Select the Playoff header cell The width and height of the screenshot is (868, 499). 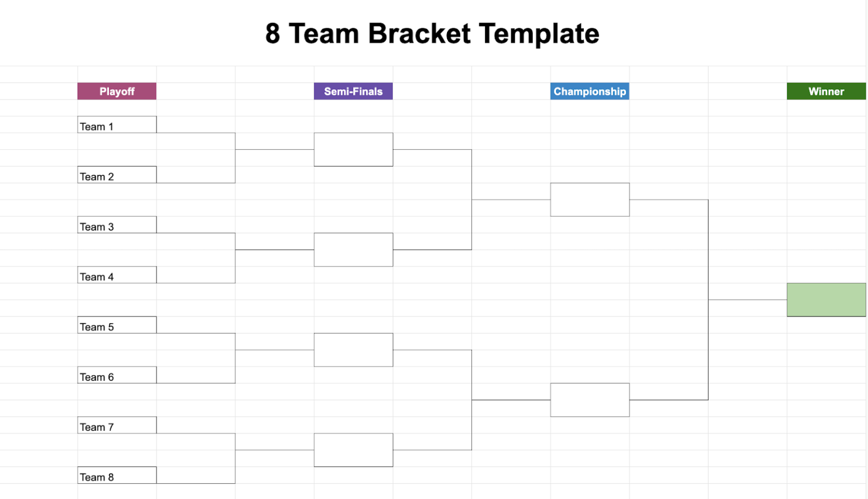117,92
